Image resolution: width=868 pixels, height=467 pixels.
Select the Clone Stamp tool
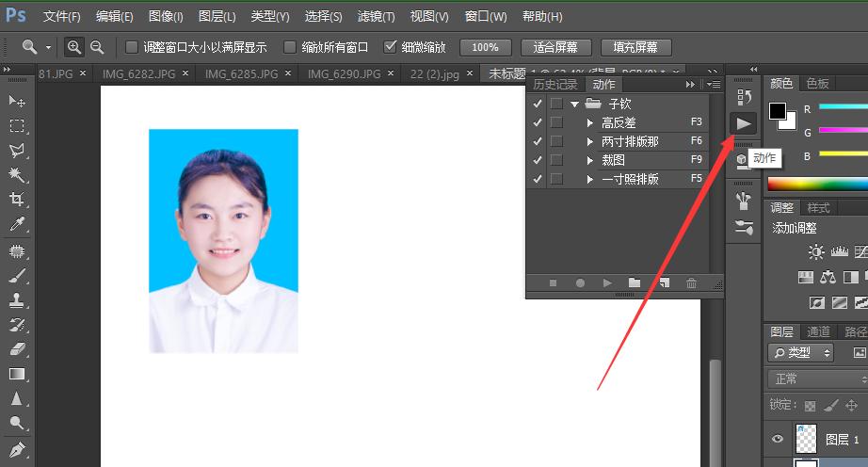[17, 300]
